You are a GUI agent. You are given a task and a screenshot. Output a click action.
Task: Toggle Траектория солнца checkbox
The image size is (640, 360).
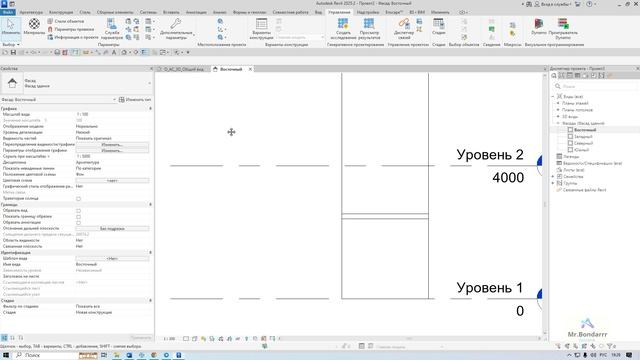[x=78, y=199]
